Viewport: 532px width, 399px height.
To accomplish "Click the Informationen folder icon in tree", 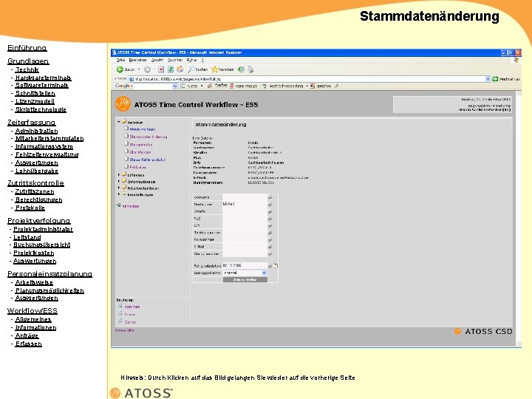I will point(124,181).
